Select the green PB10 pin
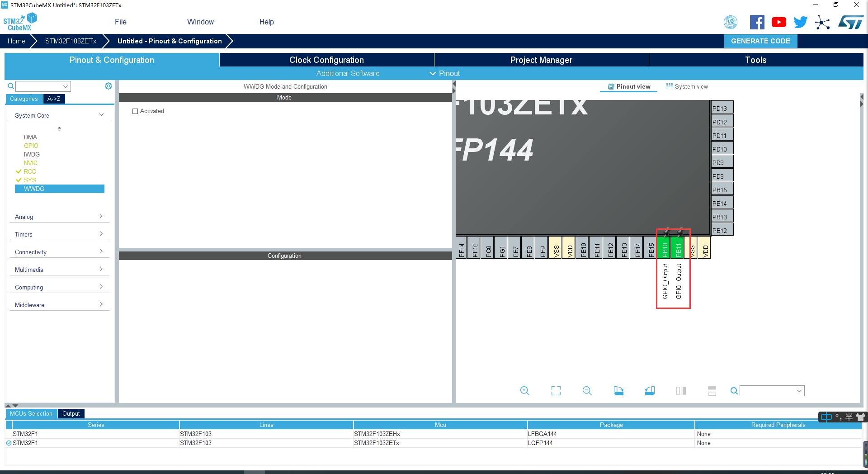Screen dimensions: 868x474 pyautogui.click(x=665, y=247)
